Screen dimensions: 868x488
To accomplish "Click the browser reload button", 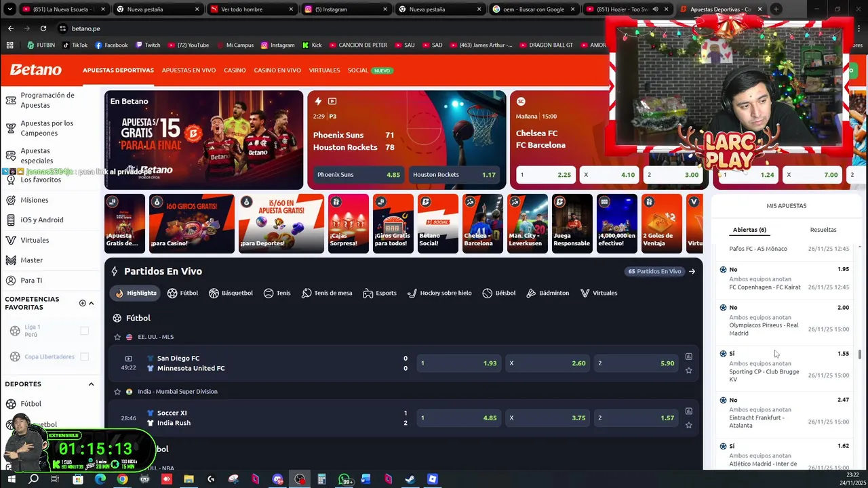I will pyautogui.click(x=43, y=28).
